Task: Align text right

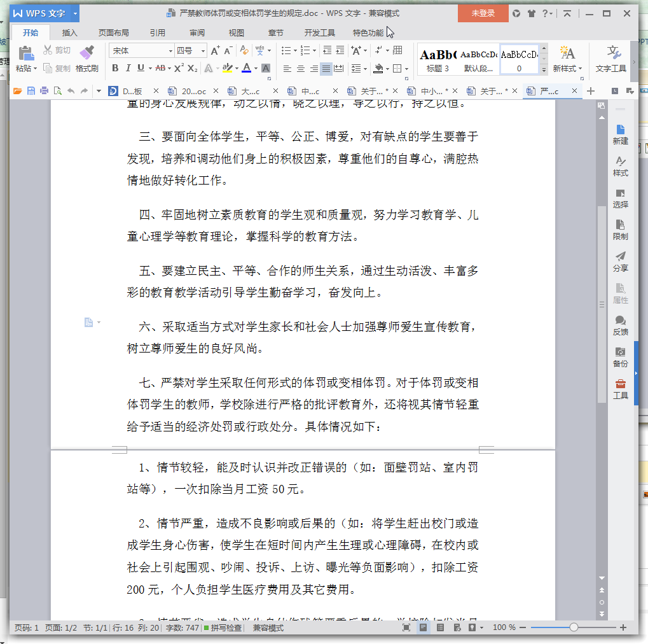Action: click(x=314, y=68)
